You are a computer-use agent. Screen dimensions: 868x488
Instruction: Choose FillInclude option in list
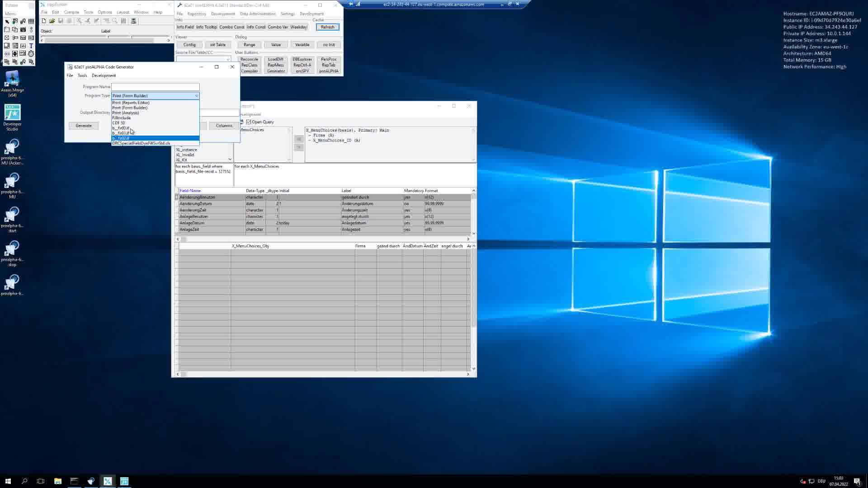[x=155, y=118]
